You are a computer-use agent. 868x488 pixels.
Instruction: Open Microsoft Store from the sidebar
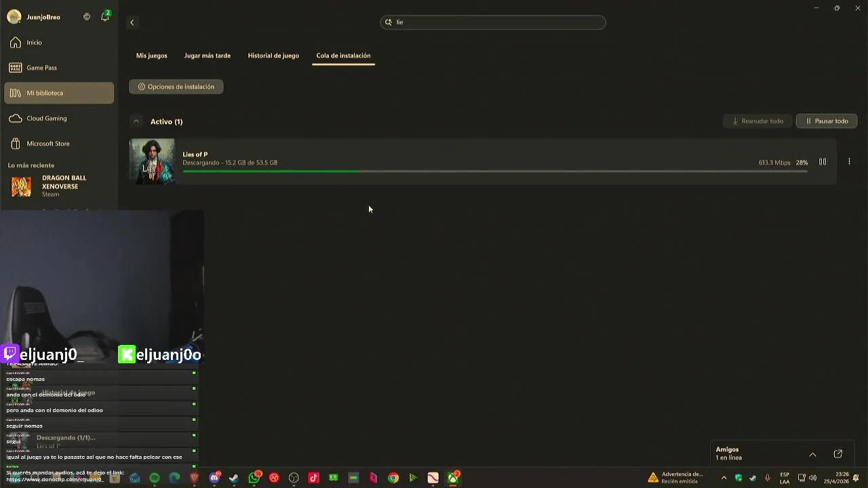[x=59, y=144]
